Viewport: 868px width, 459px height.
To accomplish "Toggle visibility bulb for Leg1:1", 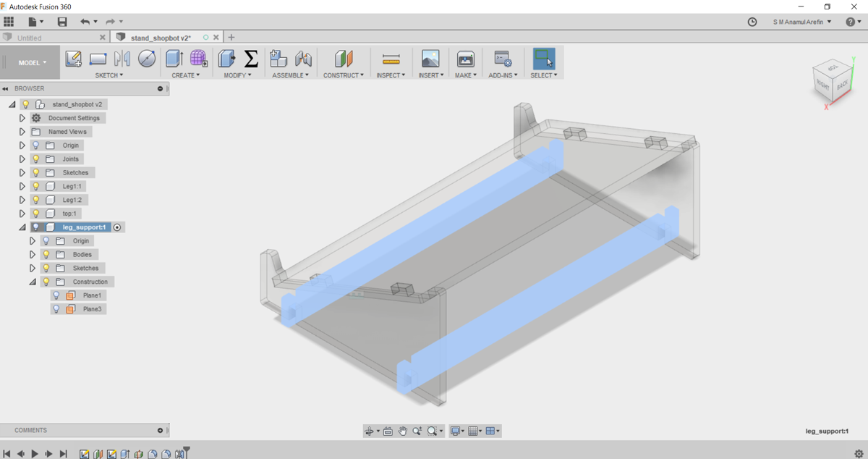I will tap(36, 187).
